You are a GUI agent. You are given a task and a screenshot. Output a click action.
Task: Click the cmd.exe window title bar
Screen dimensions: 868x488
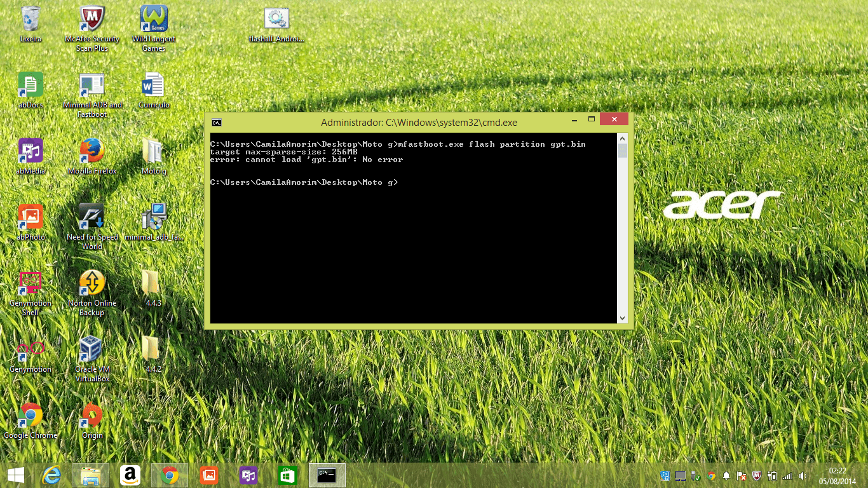(x=419, y=122)
